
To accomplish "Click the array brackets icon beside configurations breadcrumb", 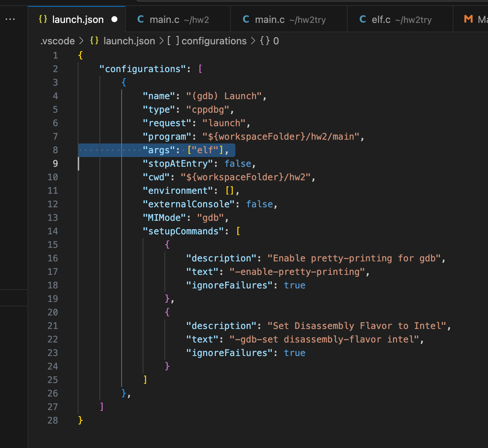I will (x=173, y=41).
